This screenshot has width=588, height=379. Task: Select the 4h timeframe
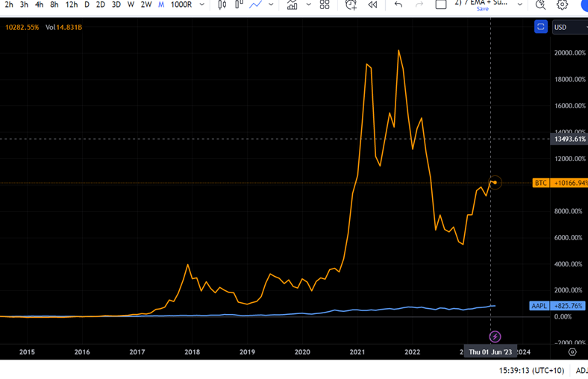pos(39,5)
